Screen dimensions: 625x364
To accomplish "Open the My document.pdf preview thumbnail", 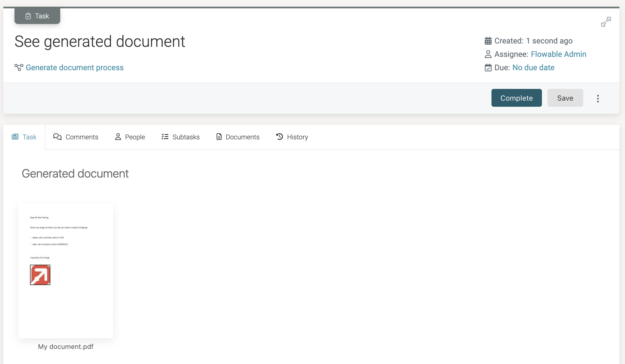I will [x=66, y=270].
